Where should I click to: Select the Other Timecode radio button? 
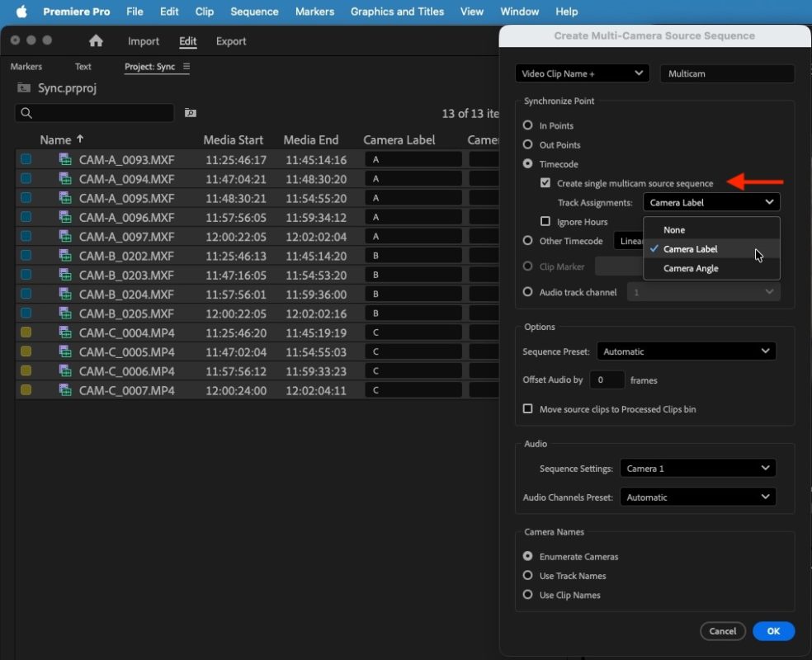[527, 241]
